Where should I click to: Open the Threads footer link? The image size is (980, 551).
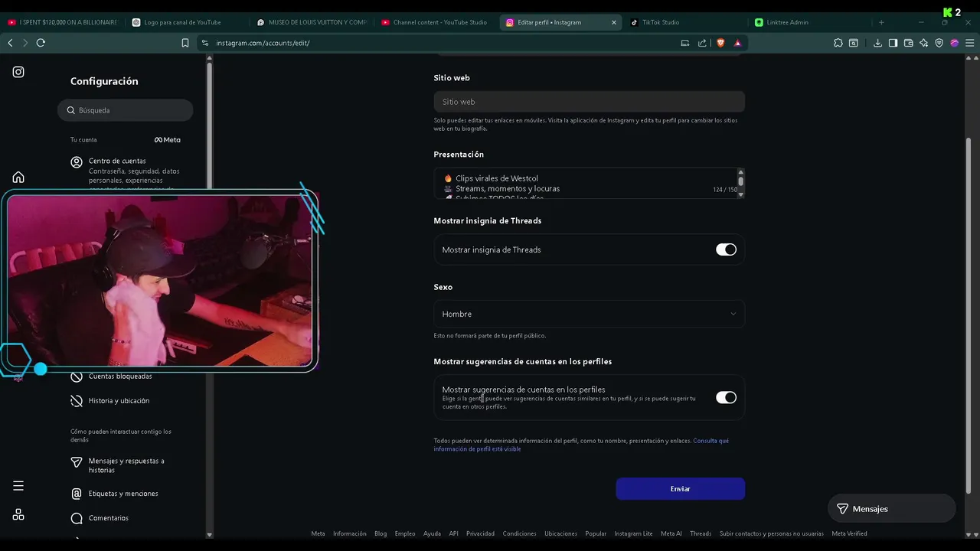(701, 533)
